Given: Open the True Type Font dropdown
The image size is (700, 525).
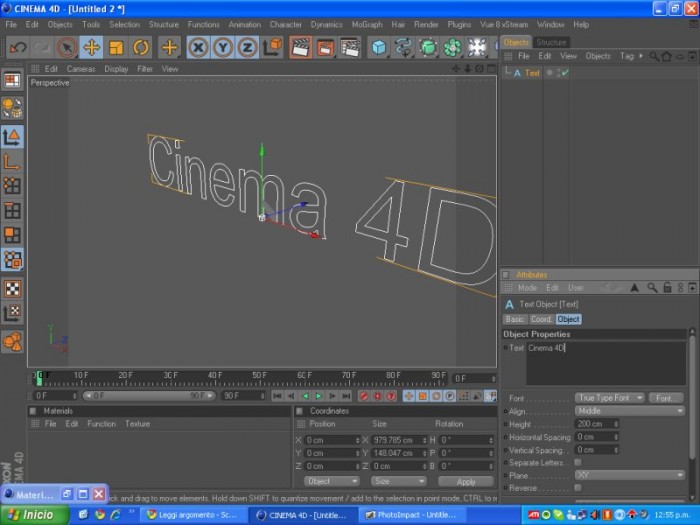Looking at the screenshot, I should [610, 397].
